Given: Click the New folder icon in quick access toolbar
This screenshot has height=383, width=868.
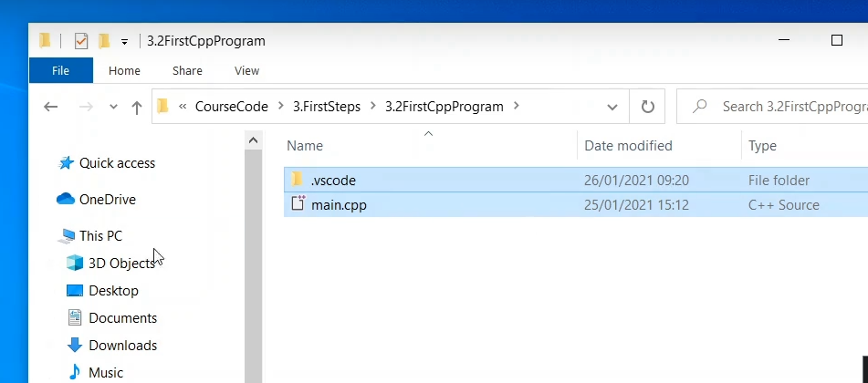Looking at the screenshot, I should (103, 41).
